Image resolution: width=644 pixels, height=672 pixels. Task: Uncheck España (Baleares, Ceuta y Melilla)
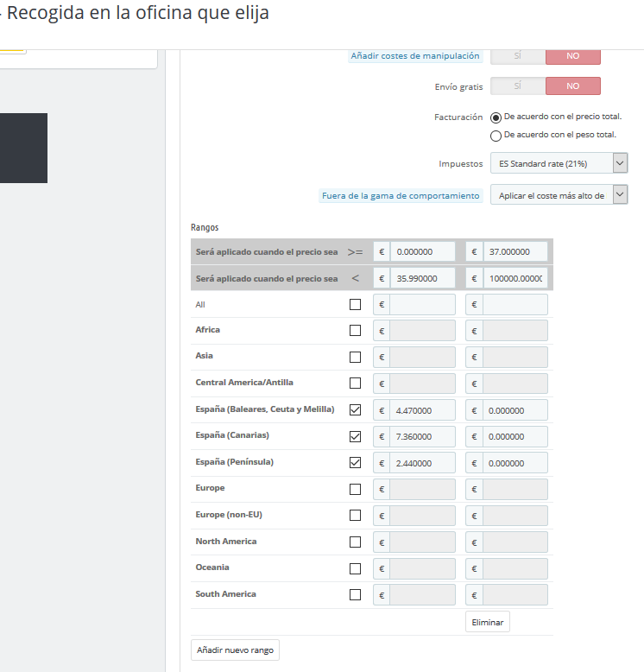point(355,409)
